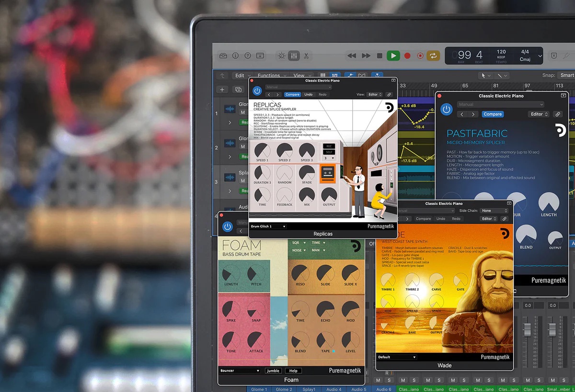Click the SPEED 1 knob in Replicas
The width and height of the screenshot is (575, 392).
point(262,150)
